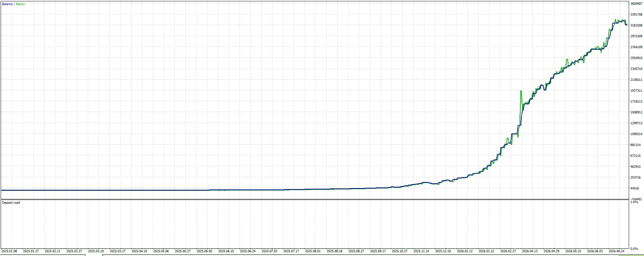This screenshot has width=644, height=256.
Task: Select the Deposit Load panel label
Action: (x=11, y=203)
